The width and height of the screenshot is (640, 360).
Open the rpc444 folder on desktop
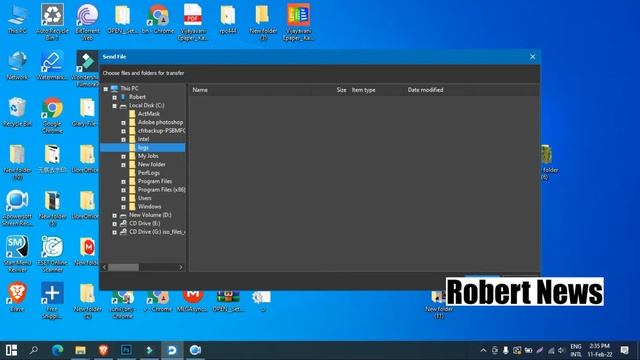pos(228,19)
